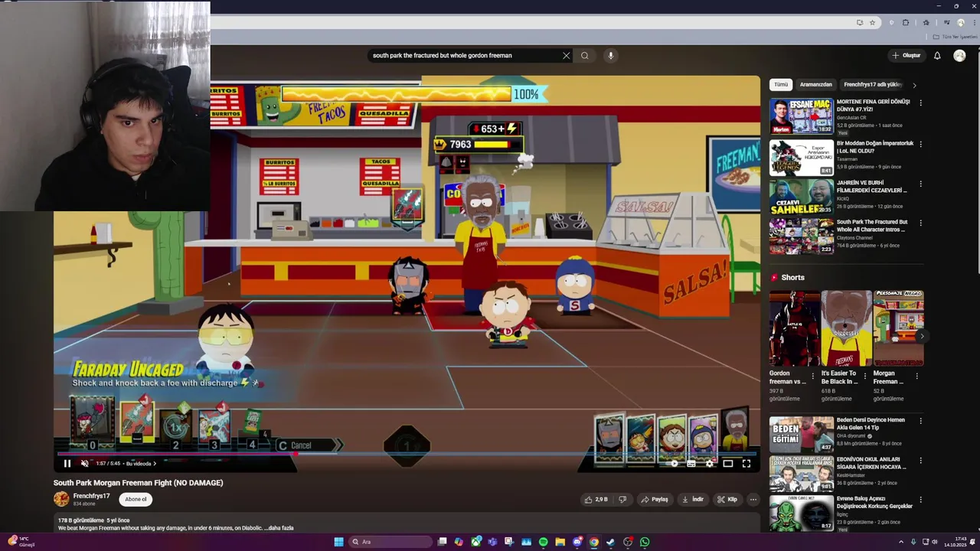This screenshot has height=551, width=980.
Task: Open WhatsApp from the taskbar
Action: (x=645, y=542)
